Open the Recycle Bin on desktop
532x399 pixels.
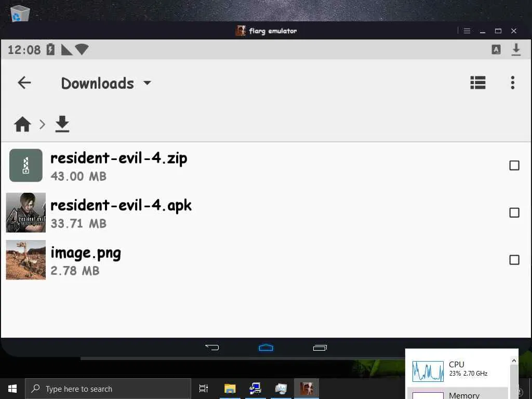tap(20, 13)
